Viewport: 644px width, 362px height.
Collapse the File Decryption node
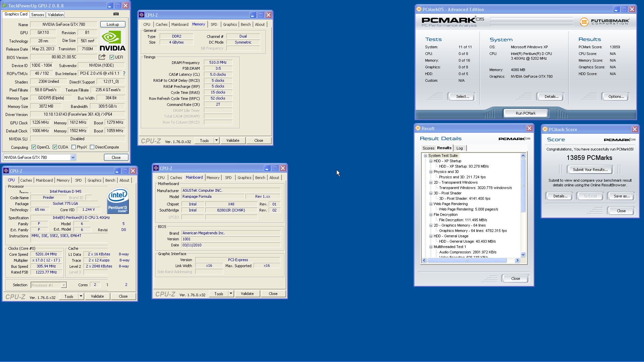coord(431,215)
